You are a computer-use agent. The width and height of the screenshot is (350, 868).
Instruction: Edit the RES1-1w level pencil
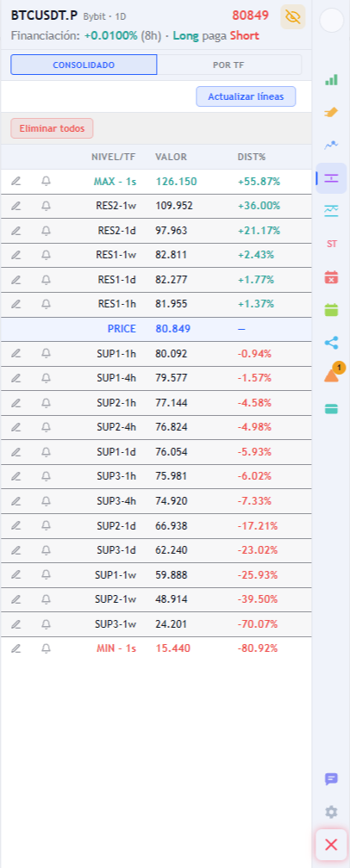click(16, 255)
